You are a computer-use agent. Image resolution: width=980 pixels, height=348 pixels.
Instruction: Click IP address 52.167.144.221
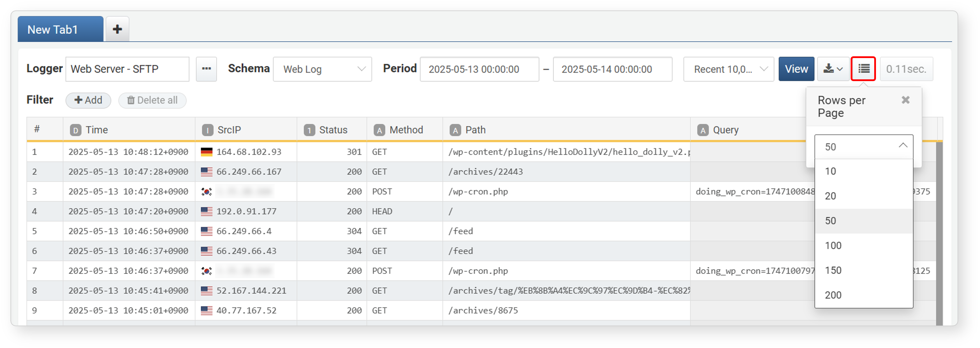coord(251,291)
